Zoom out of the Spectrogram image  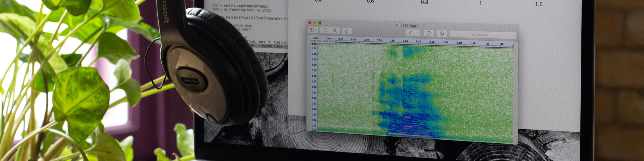[325, 30]
